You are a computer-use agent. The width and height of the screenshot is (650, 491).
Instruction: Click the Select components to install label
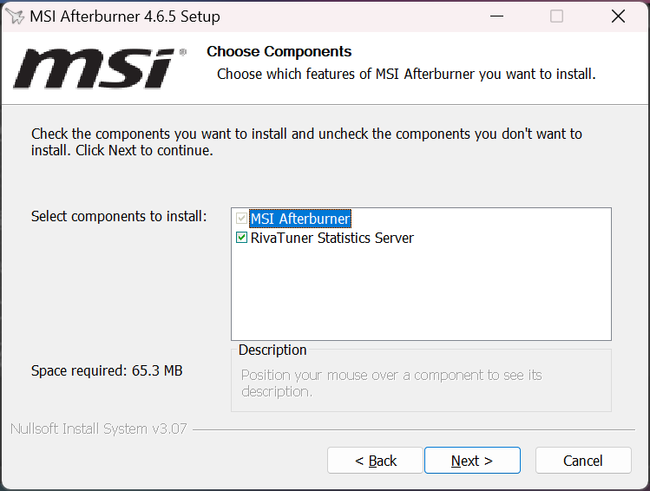[119, 216]
